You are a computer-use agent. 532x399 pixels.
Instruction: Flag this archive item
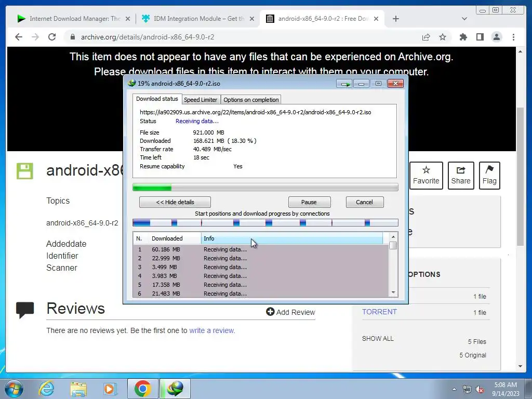[489, 176]
